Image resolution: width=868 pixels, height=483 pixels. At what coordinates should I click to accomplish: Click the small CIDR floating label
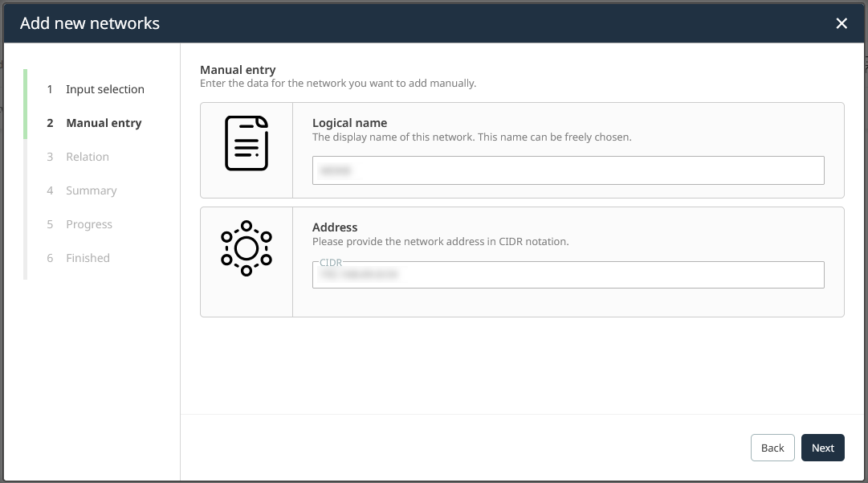pos(331,263)
